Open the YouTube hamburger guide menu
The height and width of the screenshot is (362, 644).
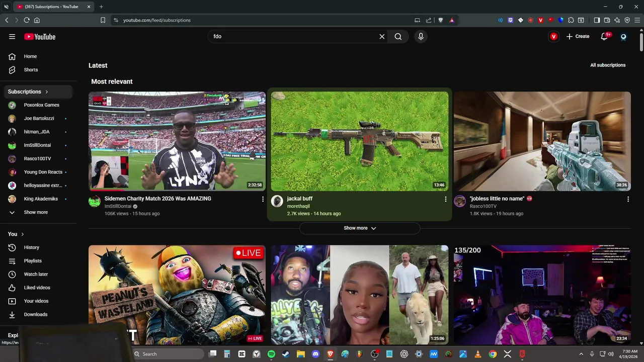coord(12,36)
